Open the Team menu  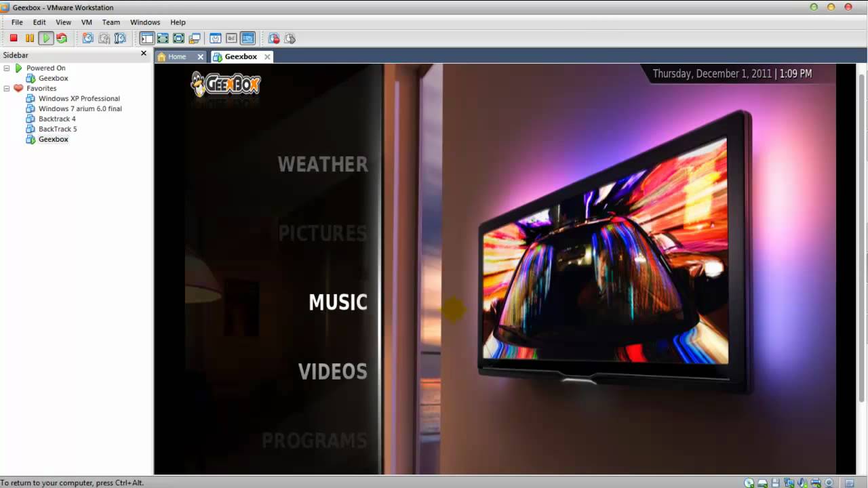pos(111,22)
